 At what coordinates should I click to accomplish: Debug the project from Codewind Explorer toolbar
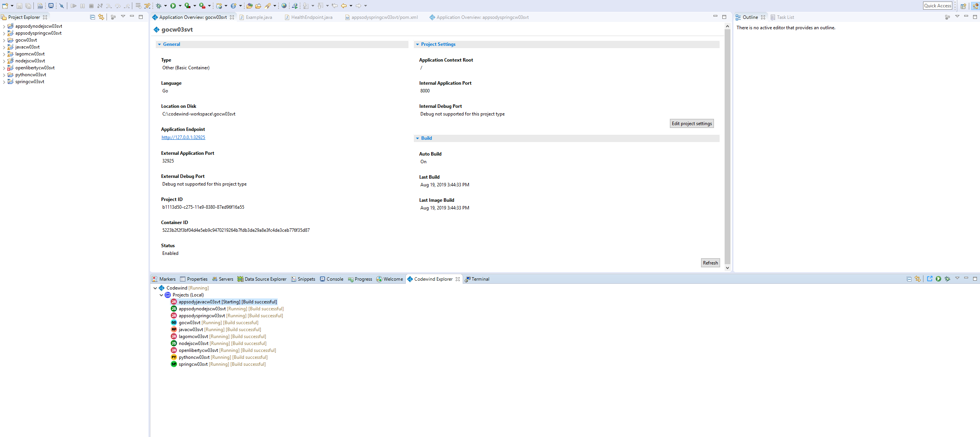tap(947, 279)
